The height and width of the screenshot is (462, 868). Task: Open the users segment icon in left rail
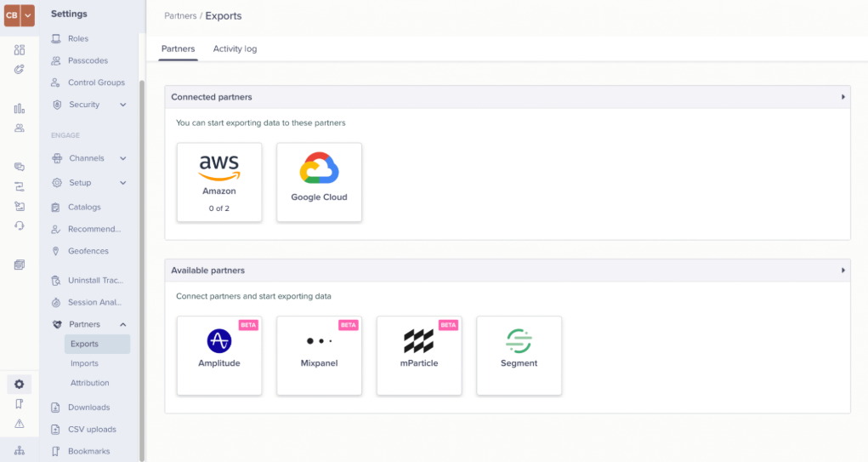20,128
